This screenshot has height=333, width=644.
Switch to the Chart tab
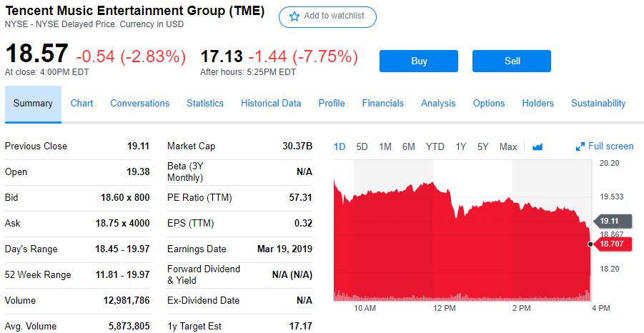click(x=81, y=104)
